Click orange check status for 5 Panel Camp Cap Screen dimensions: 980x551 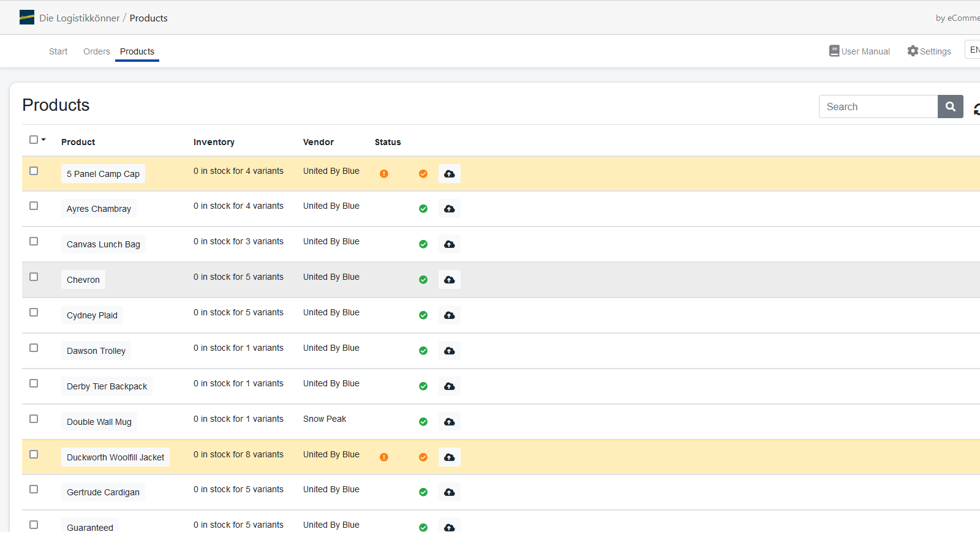pos(423,174)
